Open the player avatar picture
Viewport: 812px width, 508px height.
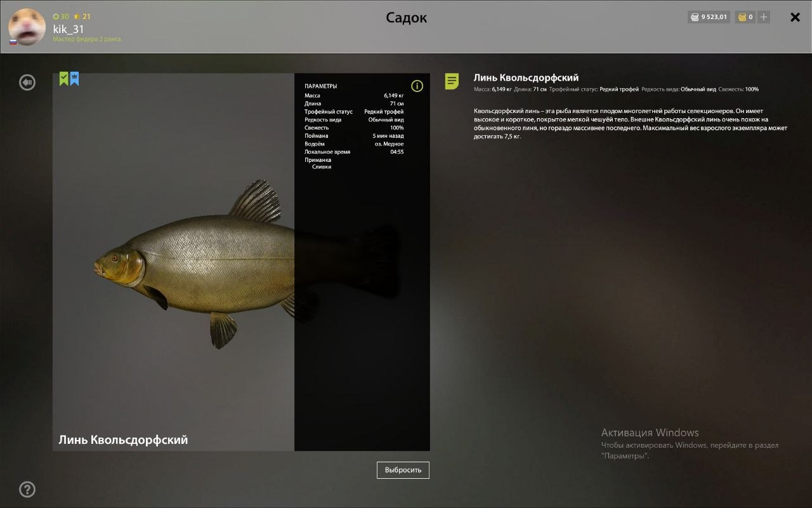point(27,27)
